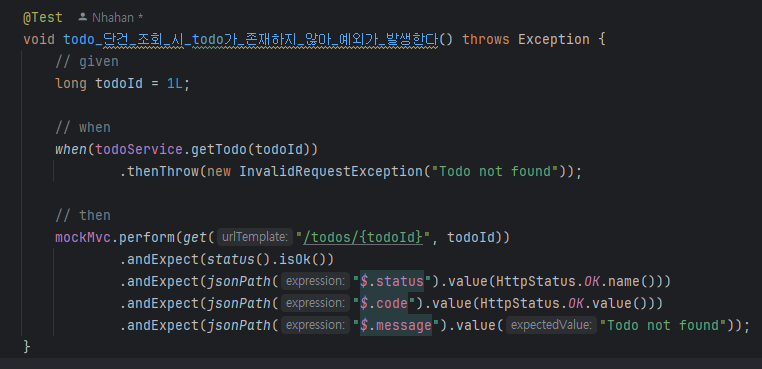Click the 'void' return type keyword
The width and height of the screenshot is (762, 369).
(39, 39)
